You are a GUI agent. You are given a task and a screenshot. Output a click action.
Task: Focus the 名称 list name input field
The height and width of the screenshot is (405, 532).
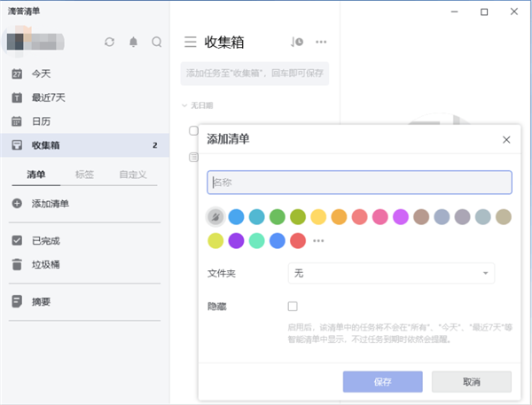359,182
